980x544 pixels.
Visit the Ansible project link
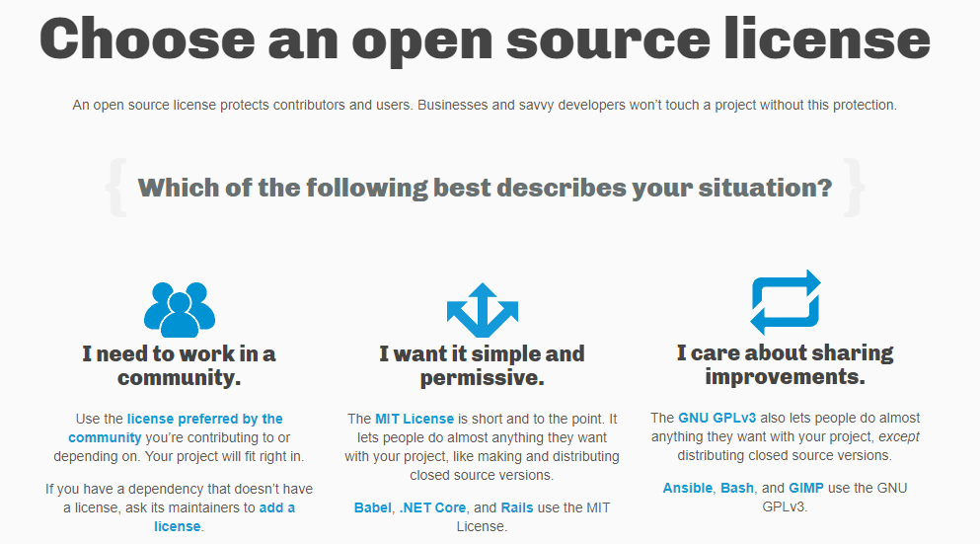(687, 489)
